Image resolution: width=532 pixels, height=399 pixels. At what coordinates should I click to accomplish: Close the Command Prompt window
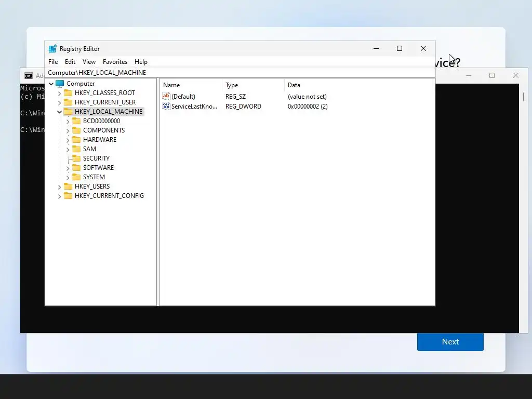(x=516, y=75)
